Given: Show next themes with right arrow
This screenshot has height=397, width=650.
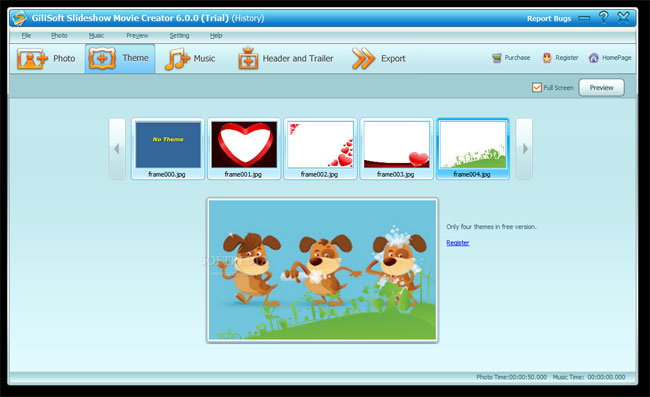Looking at the screenshot, I should pyautogui.click(x=524, y=149).
